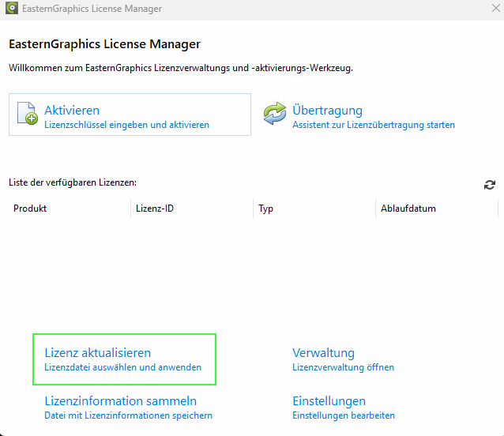
Task: Click 'Datei mit Lizenzinformationen speichern' text
Action: pos(128,415)
